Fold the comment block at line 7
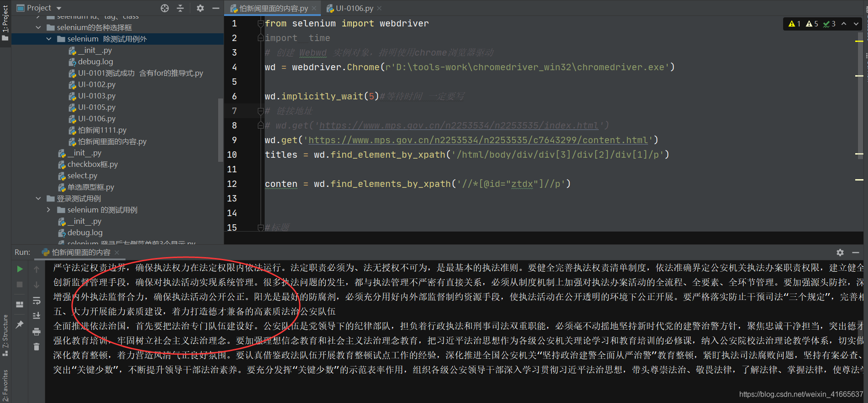Screen dimensions: 868x403 coord(261,111)
